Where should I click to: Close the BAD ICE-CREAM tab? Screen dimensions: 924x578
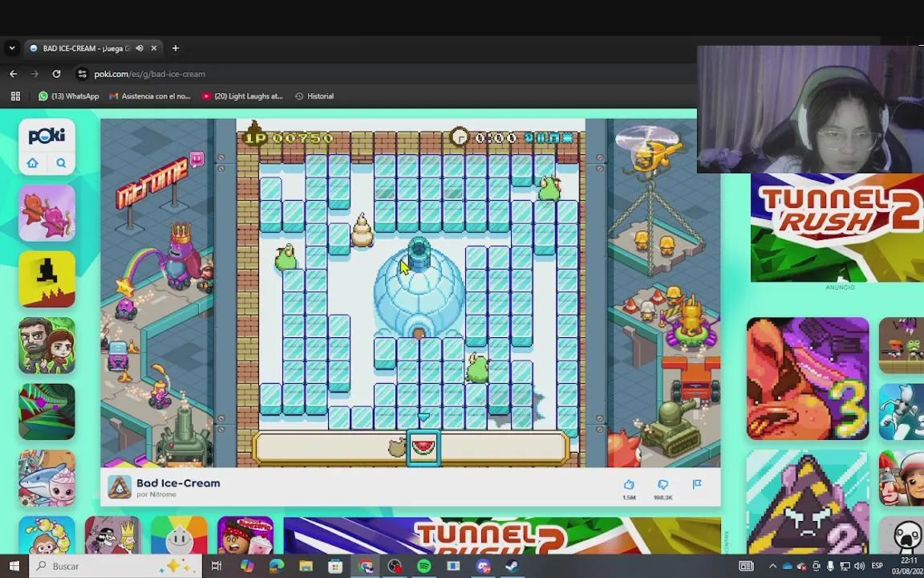tap(154, 48)
